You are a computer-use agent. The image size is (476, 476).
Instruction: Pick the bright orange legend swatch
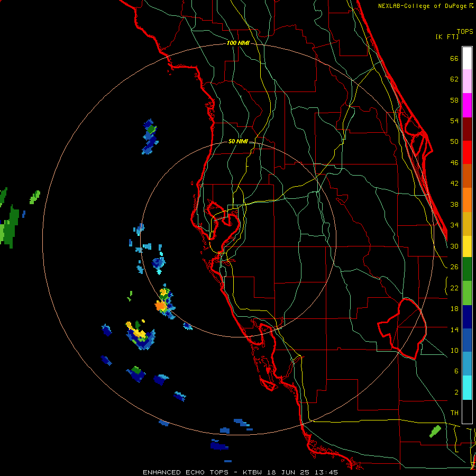point(467,200)
